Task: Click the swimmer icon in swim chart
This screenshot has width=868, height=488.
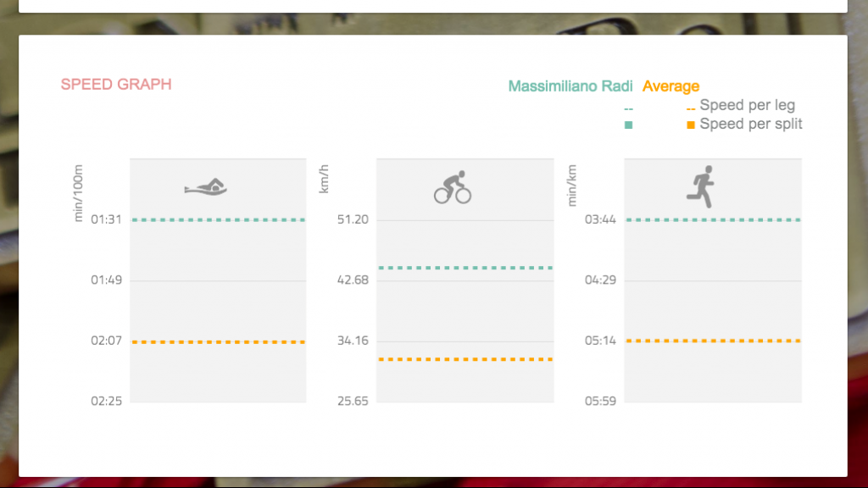Action: click(206, 186)
